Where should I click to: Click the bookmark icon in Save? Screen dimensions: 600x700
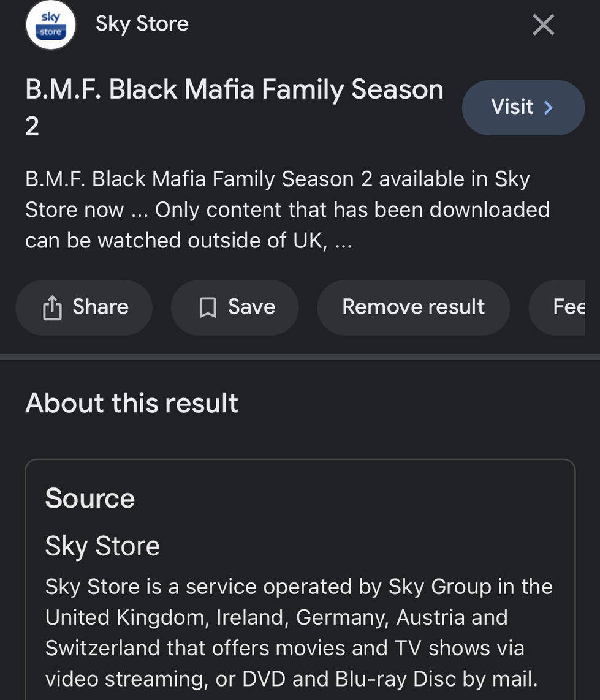[208, 307]
